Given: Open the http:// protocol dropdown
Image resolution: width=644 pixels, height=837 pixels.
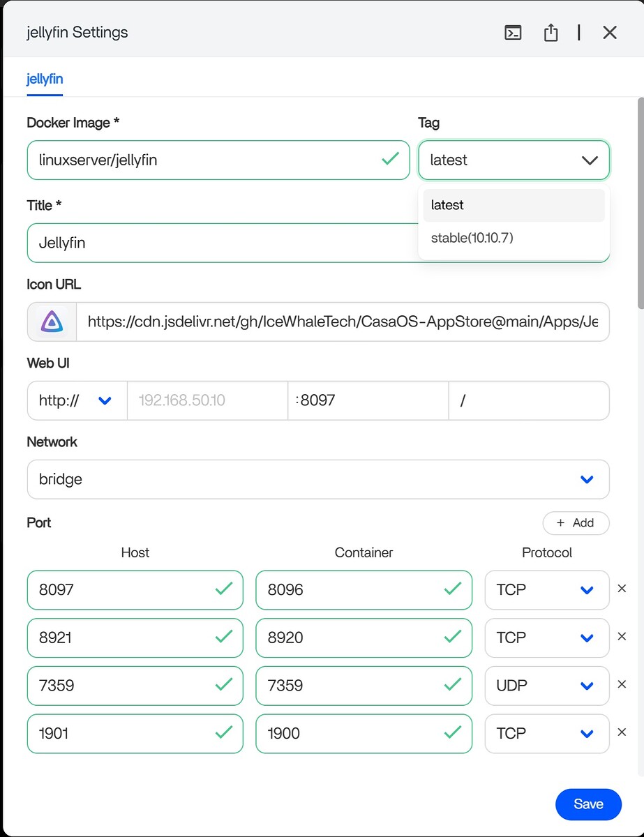Looking at the screenshot, I should (77, 400).
